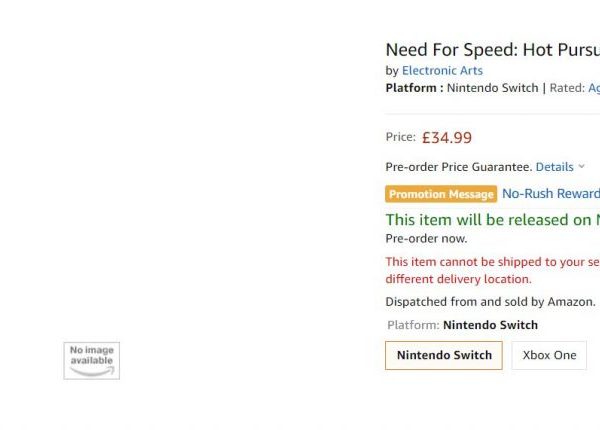Click the Pre-order Price Guarantee label
The height and width of the screenshot is (430, 600).
(x=459, y=167)
